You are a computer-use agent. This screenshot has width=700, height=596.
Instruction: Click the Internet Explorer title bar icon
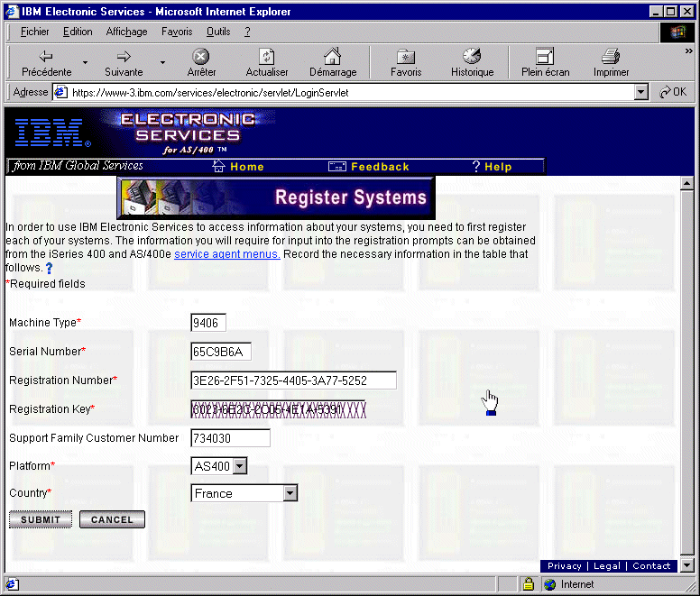click(12, 11)
